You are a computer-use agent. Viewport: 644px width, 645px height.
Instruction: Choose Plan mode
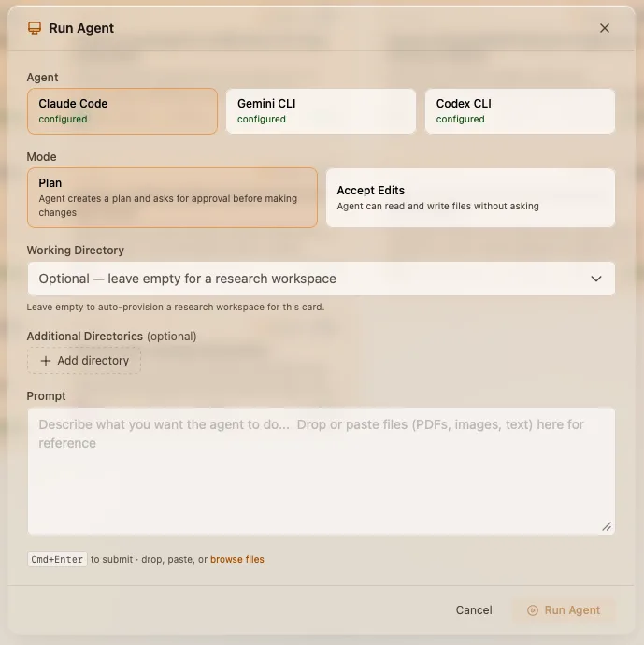click(x=172, y=197)
